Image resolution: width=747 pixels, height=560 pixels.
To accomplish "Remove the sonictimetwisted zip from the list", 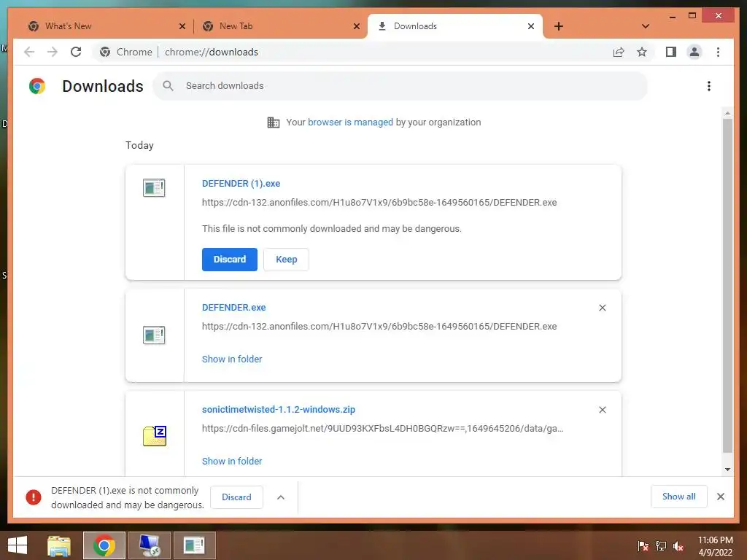I will click(602, 410).
